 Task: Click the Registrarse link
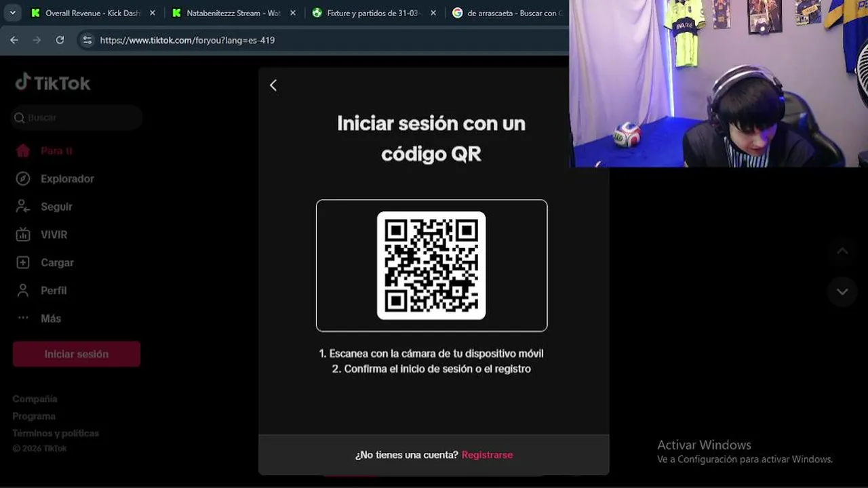[487, 455]
